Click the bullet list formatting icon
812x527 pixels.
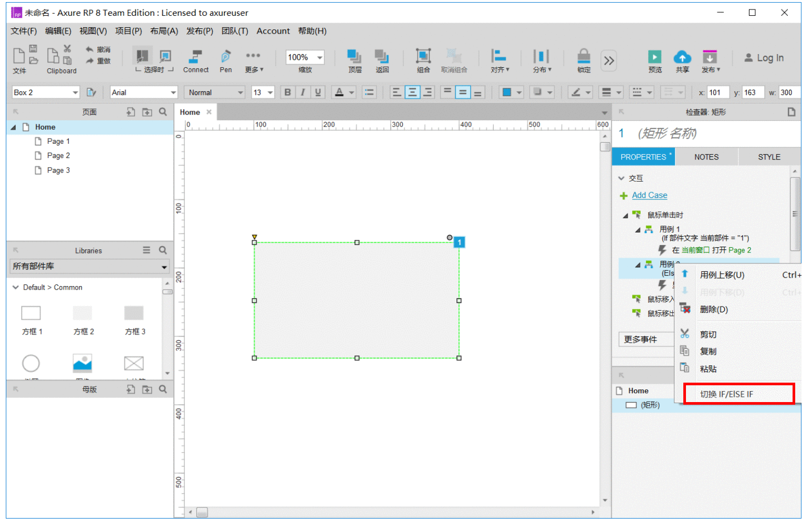369,92
